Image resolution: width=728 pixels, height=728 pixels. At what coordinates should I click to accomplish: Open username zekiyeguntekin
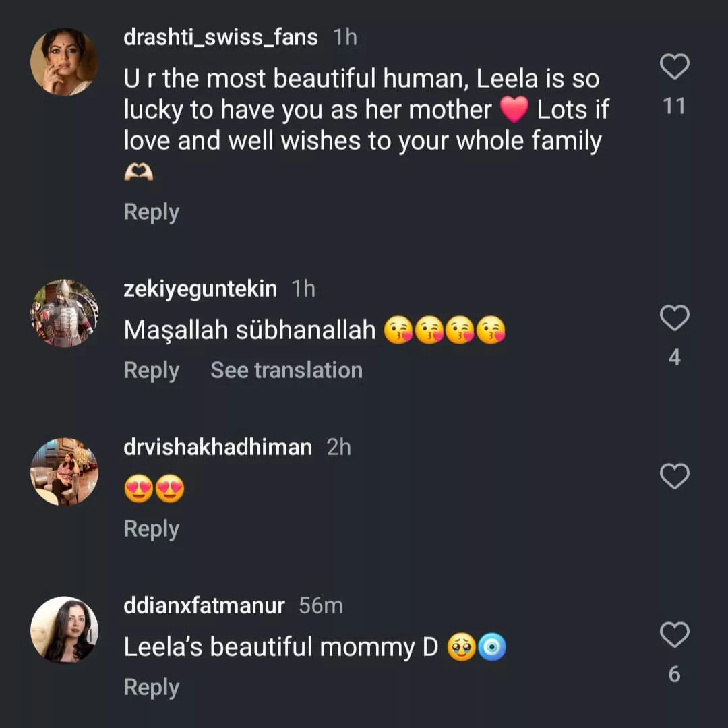(x=200, y=289)
